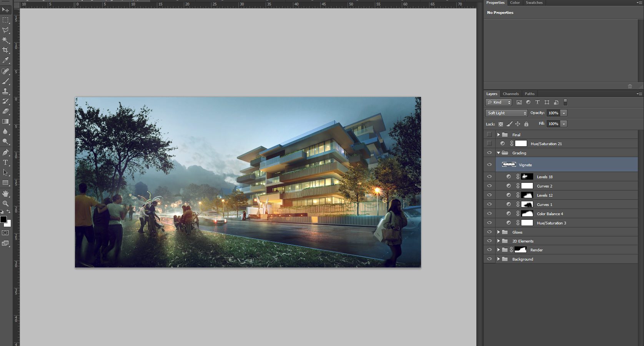Screen dimensions: 644x346
Task: Select the Horizontal Type tool
Action: [x=5, y=162]
